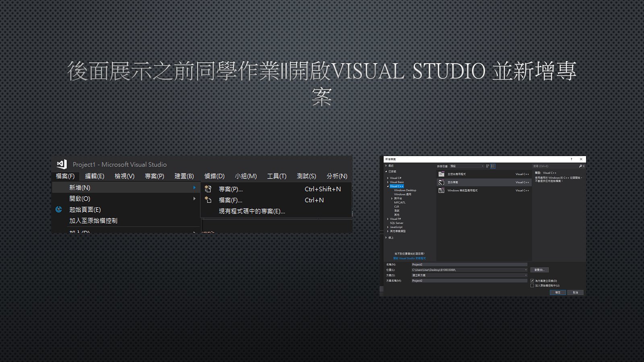Toggle 加入原始檔控制中 checkbox

pyautogui.click(x=532, y=286)
